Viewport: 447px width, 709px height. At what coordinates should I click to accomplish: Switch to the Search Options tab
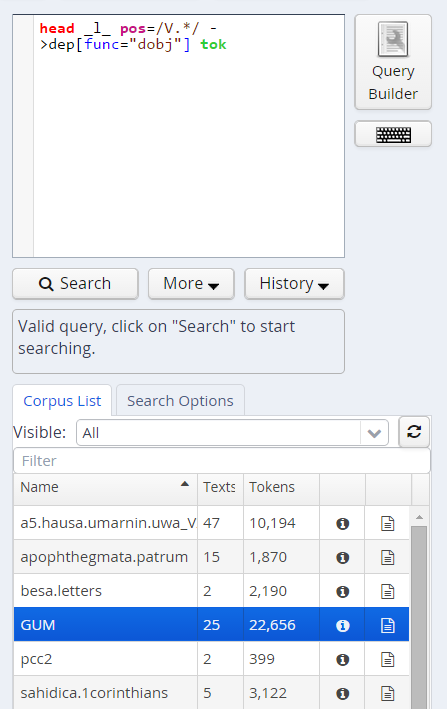tap(180, 401)
